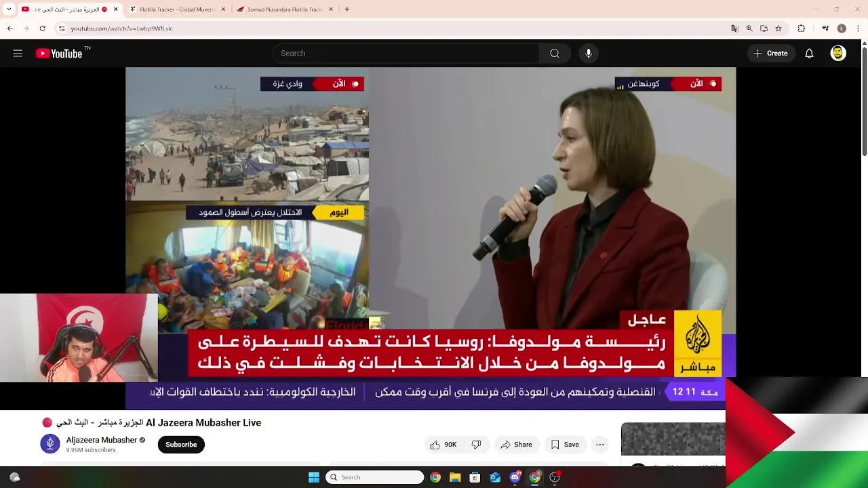The height and width of the screenshot is (488, 868).
Task: Open Aljazeera Mubasher channel name link
Action: 101,440
